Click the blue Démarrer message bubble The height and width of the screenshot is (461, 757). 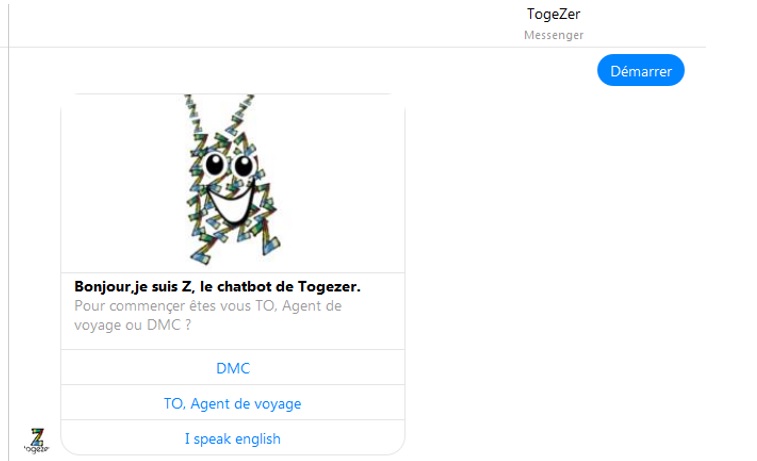pyautogui.click(x=641, y=70)
